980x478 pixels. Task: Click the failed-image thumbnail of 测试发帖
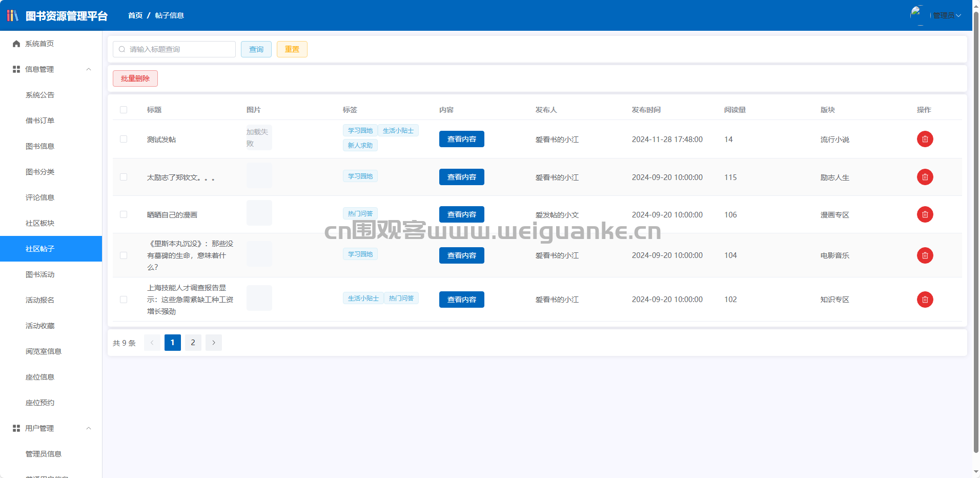pos(259,137)
